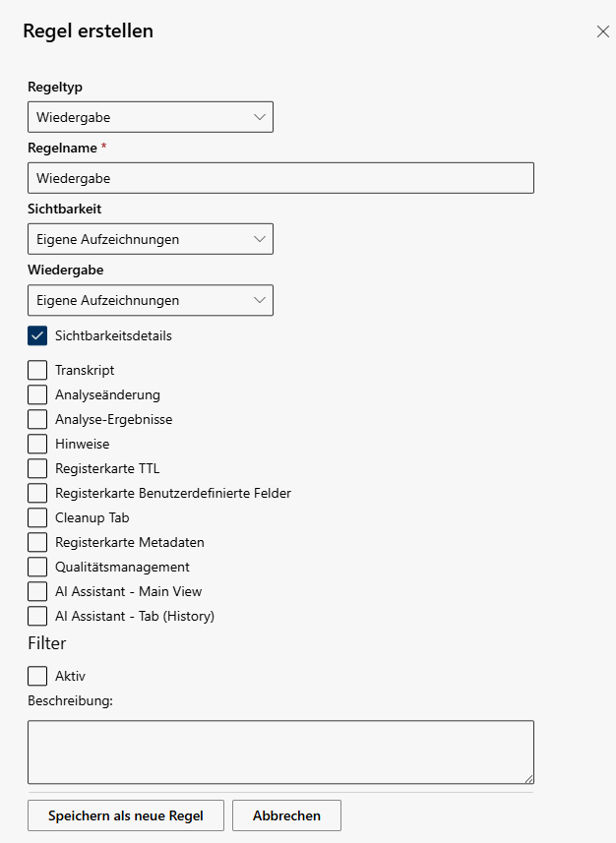This screenshot has width=616, height=843.
Task: Toggle the Aktiv checkbox
Action: 37,677
